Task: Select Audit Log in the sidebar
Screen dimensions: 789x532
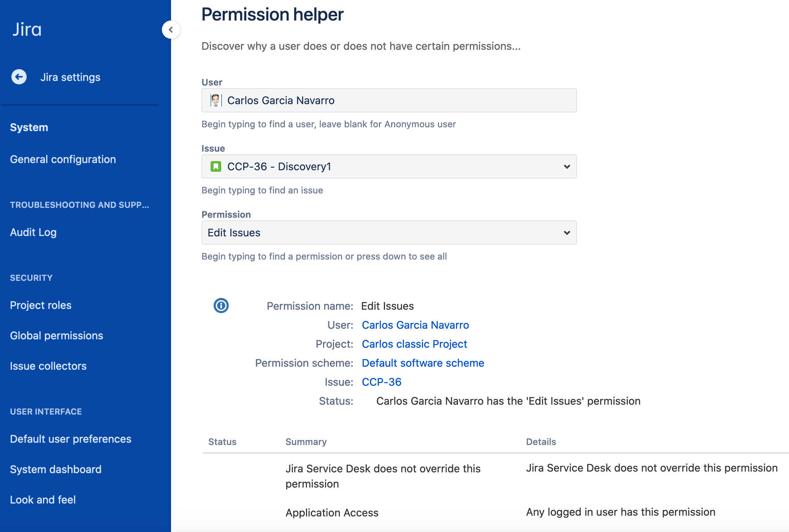Action: (33, 232)
